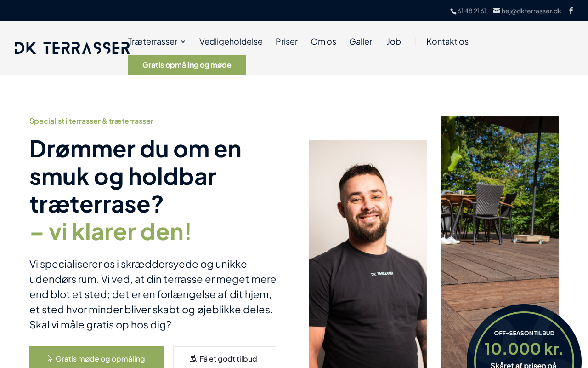This screenshot has height=368, width=588.
Task: Click the Få et godt tilbud button
Action: coord(225,358)
